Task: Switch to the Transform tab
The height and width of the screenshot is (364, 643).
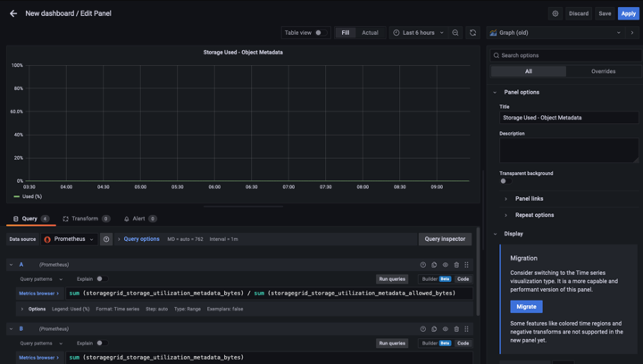Action: pos(85,219)
